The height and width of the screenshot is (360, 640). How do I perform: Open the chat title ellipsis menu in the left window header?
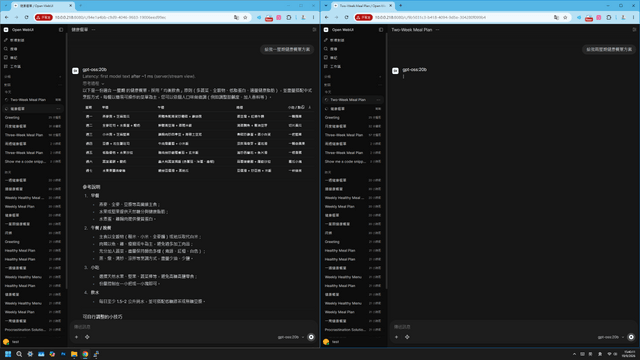click(x=93, y=30)
